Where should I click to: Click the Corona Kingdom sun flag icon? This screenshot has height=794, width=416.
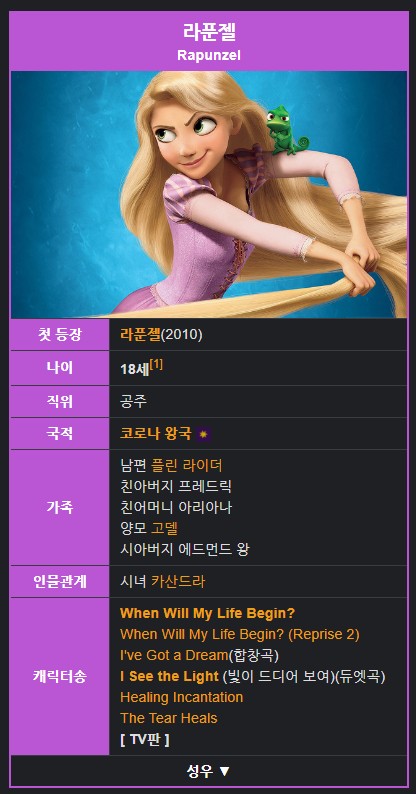pyautogui.click(x=203, y=434)
